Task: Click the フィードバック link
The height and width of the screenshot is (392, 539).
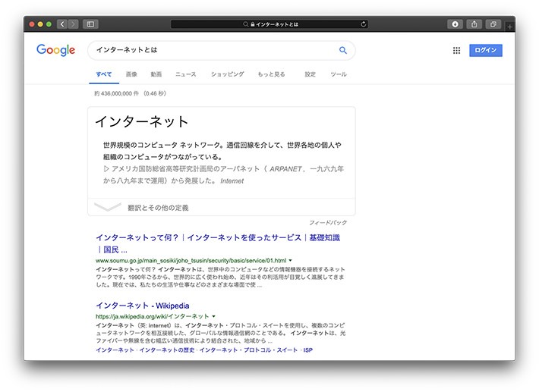Action: pos(328,223)
